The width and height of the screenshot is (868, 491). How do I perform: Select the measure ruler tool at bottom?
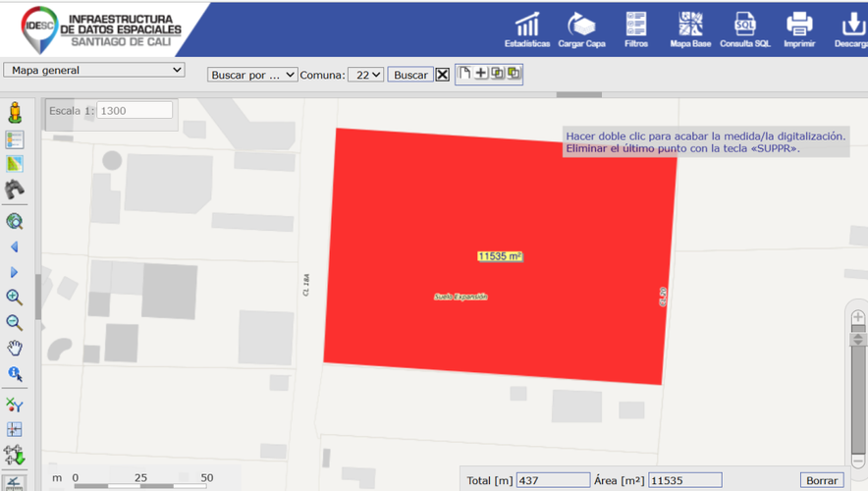click(15, 483)
